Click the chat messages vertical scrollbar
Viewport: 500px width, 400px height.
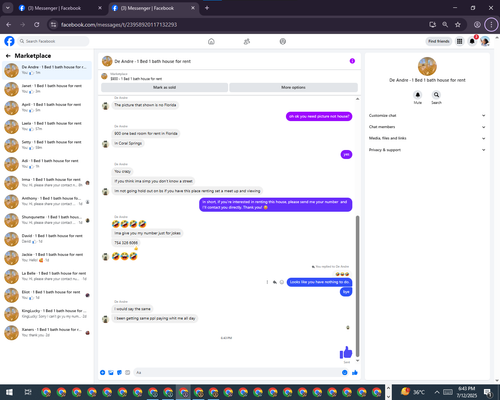(357, 286)
